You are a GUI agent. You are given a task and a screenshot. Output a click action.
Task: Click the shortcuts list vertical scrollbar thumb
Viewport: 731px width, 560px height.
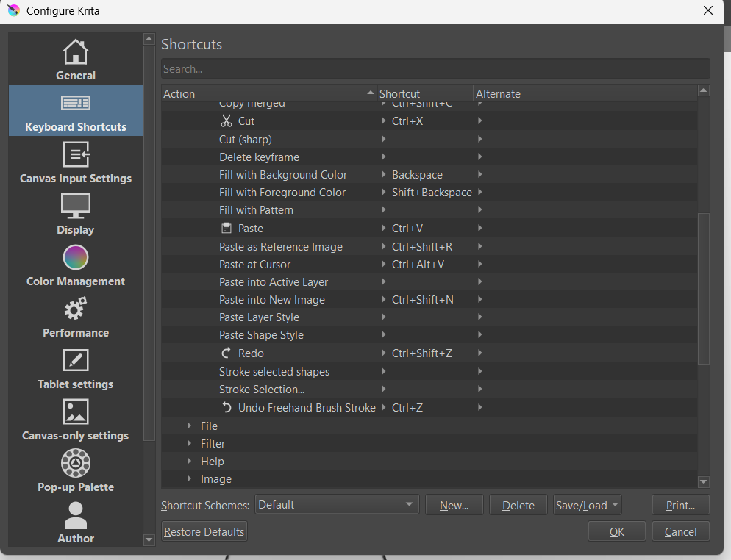click(x=704, y=289)
